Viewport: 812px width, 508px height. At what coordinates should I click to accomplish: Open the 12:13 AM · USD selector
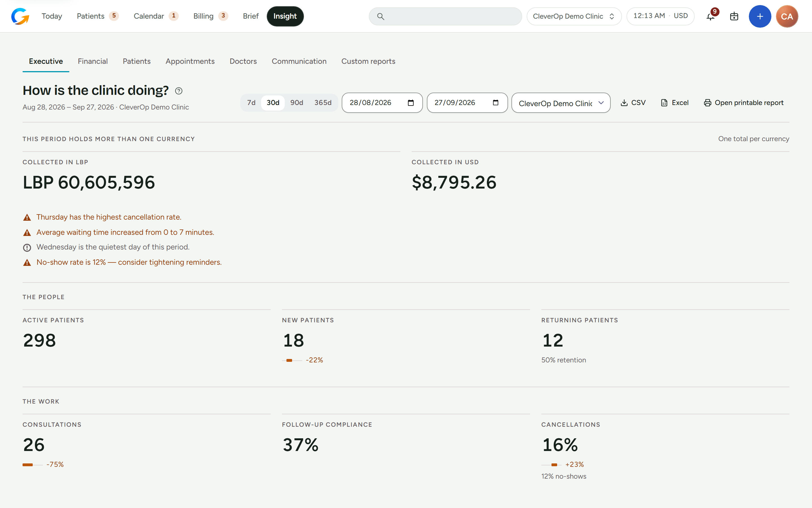click(660, 16)
